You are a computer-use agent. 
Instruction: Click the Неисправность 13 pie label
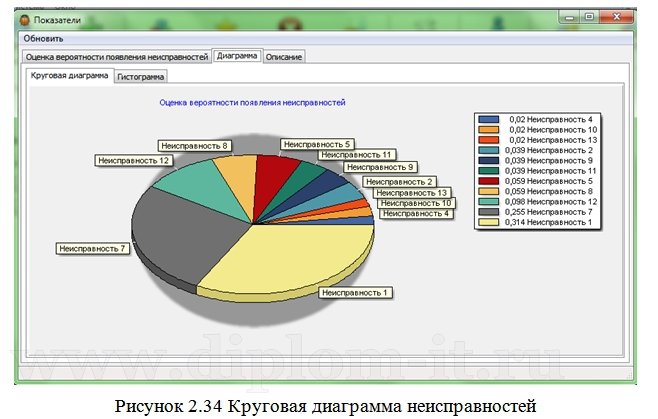click(412, 193)
